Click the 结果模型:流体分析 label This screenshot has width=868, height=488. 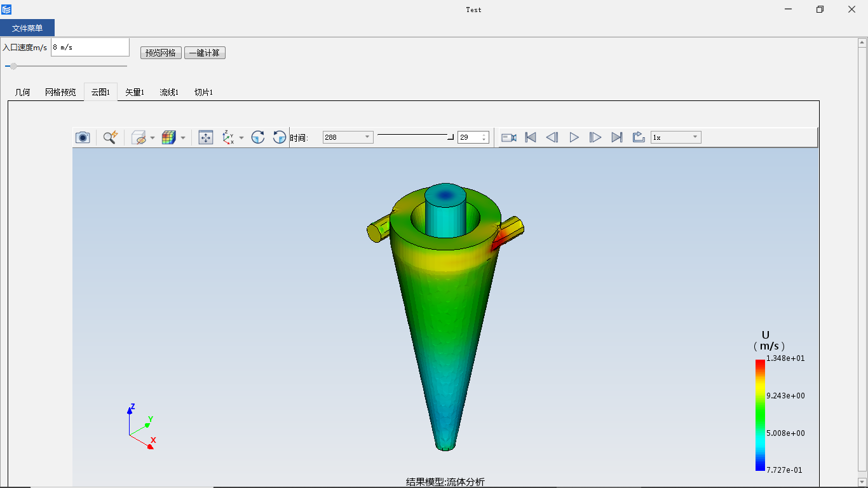click(x=445, y=482)
